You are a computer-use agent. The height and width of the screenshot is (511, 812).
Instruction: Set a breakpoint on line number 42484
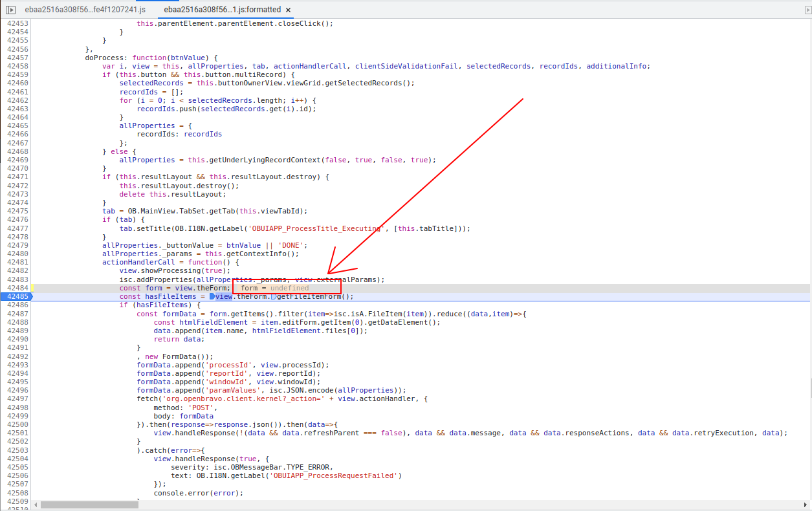[17, 288]
